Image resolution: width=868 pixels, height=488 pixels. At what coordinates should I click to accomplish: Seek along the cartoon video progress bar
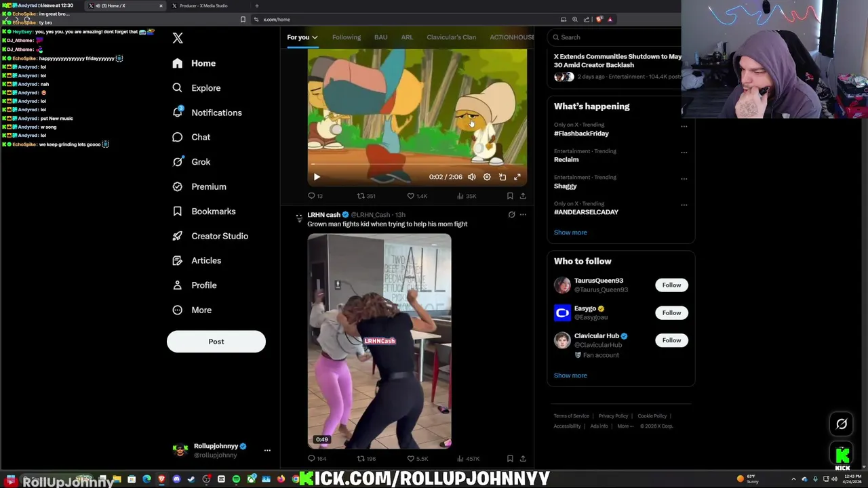click(x=418, y=164)
